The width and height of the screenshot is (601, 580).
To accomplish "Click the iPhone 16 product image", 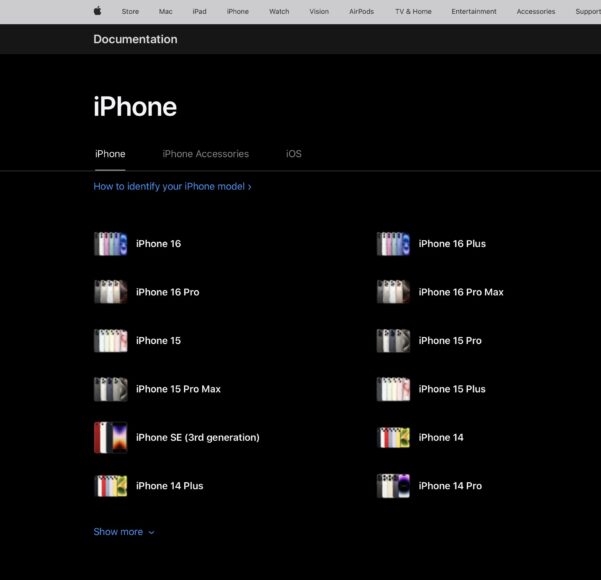I will coord(110,244).
